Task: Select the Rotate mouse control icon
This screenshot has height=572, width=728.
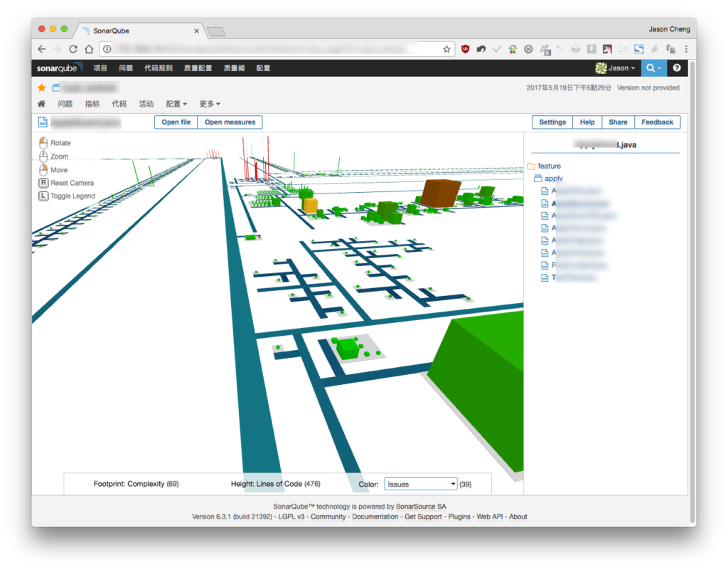Action: [43, 143]
